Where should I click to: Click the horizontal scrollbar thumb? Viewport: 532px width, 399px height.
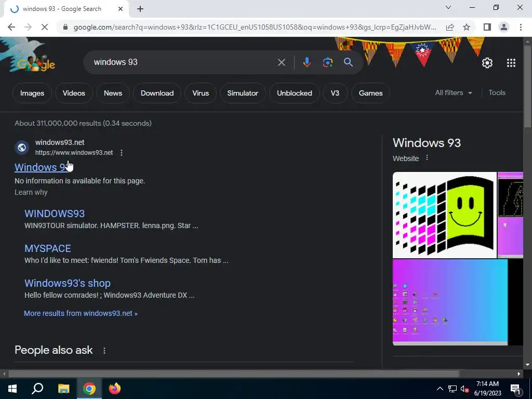[x=234, y=374]
